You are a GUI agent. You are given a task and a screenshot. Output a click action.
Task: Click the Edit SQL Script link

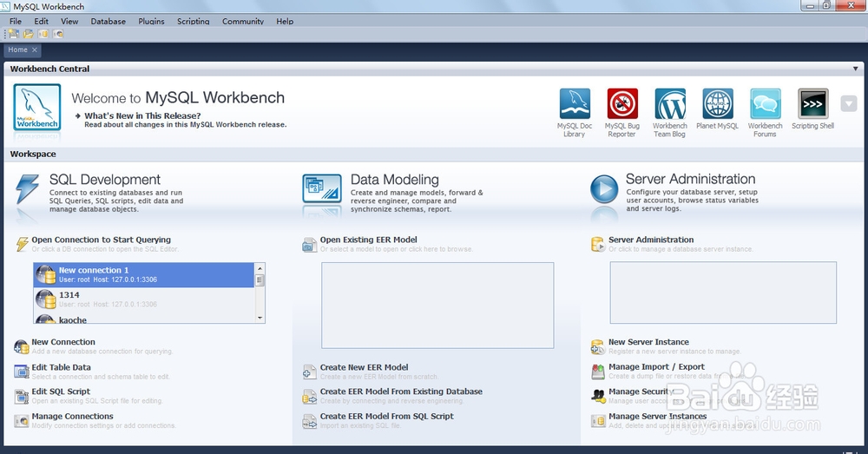61,391
